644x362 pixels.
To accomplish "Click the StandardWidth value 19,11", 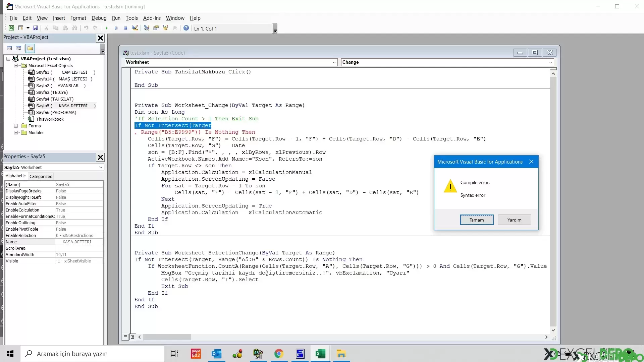I will tap(79, 255).
